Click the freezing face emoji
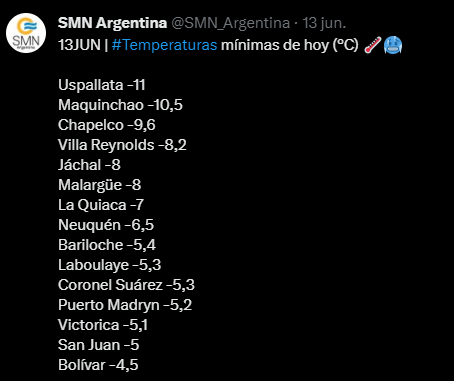The width and height of the screenshot is (454, 381). coord(393,45)
